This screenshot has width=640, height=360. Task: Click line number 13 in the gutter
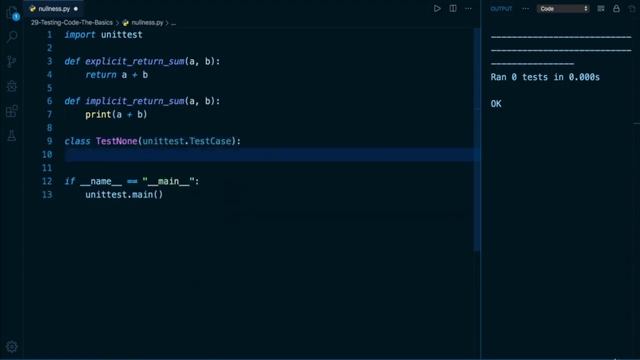47,195
